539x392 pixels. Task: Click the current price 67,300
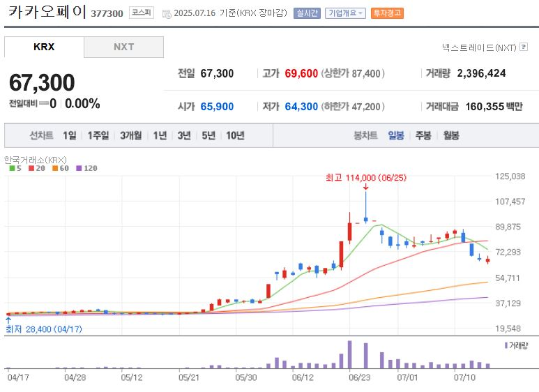(x=42, y=82)
